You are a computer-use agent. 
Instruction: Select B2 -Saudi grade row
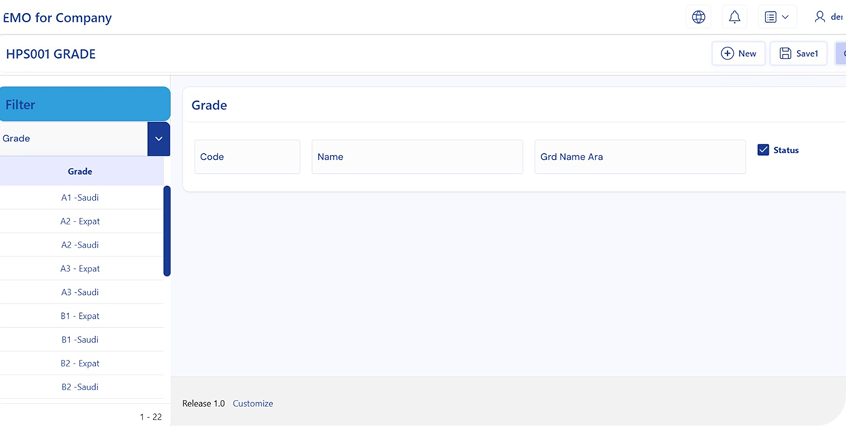[x=80, y=387]
